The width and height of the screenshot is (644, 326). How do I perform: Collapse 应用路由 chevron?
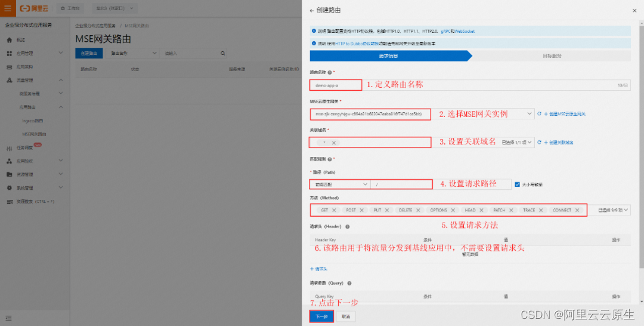(x=61, y=107)
